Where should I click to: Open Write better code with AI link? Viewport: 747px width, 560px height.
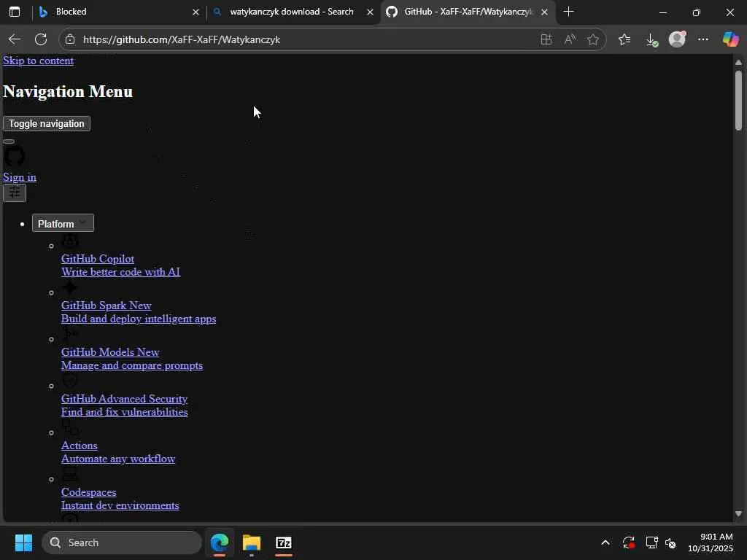click(x=120, y=273)
